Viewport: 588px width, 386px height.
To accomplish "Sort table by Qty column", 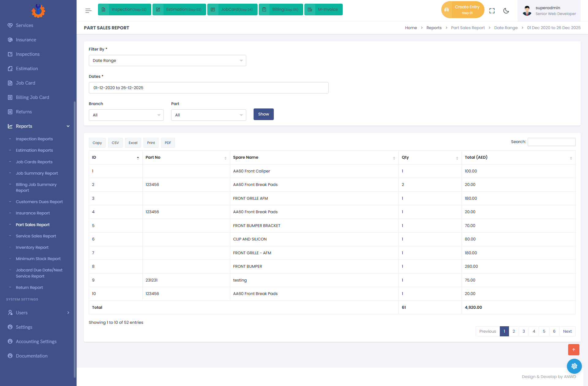I will pyautogui.click(x=430, y=157).
